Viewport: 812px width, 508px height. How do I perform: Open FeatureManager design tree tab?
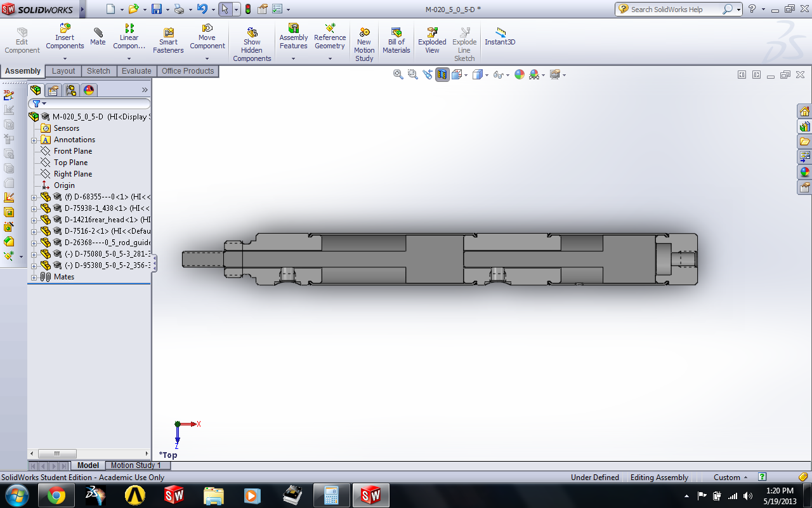click(x=36, y=90)
